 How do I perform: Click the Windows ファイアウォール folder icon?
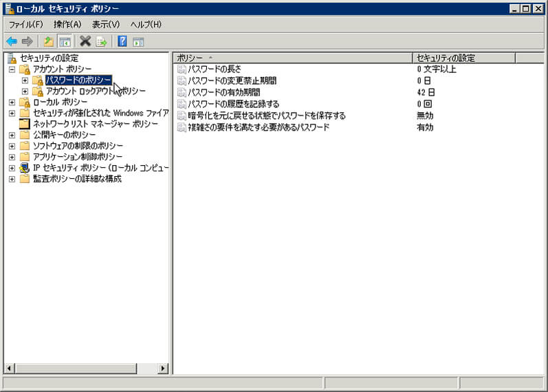[x=25, y=113]
